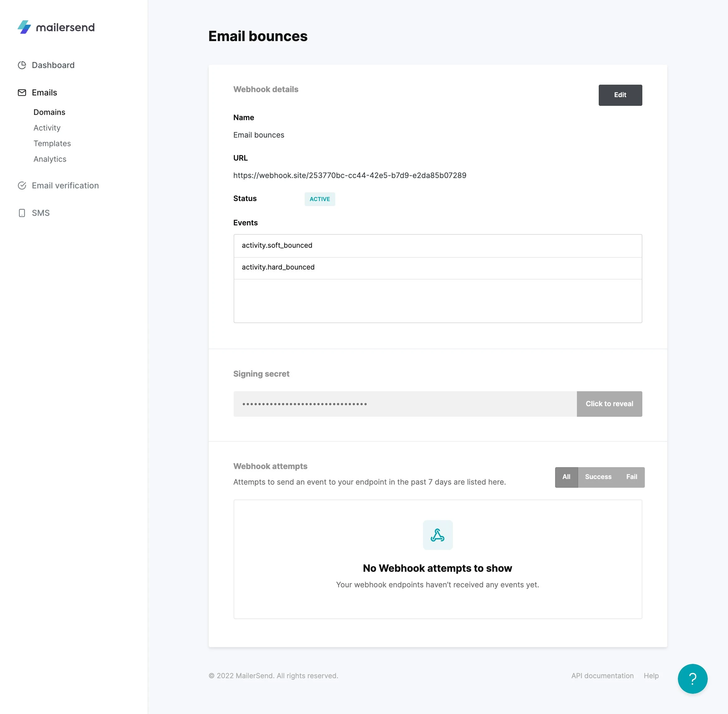Reveal the signing secret
This screenshot has width=728, height=714.
coord(609,404)
